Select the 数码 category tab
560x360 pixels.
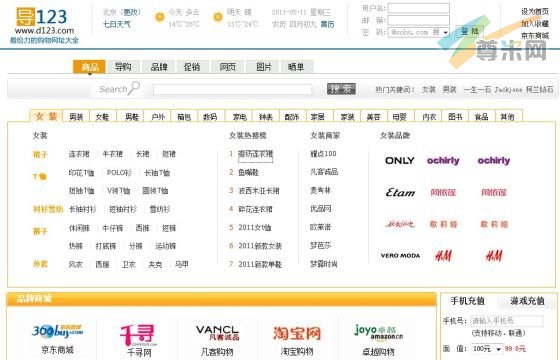tap(210, 116)
